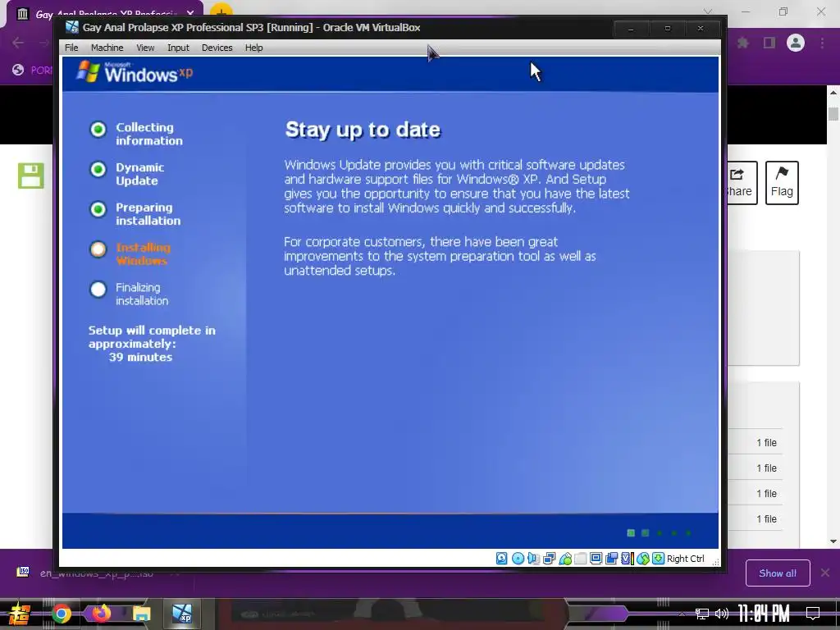This screenshot has width=840, height=630.
Task: Open Google Chrome from the taskbar
Action: click(61, 614)
